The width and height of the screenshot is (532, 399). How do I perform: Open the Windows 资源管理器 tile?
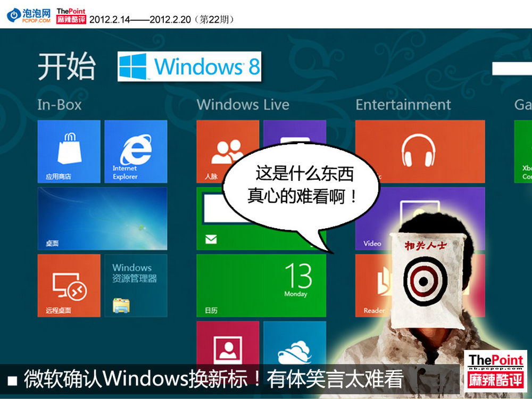click(x=136, y=285)
